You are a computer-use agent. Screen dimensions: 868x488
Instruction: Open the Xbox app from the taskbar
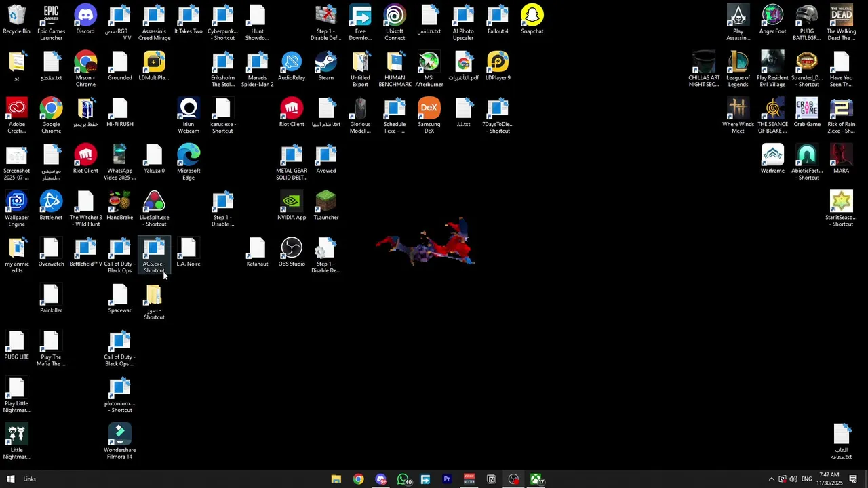[536, 479]
